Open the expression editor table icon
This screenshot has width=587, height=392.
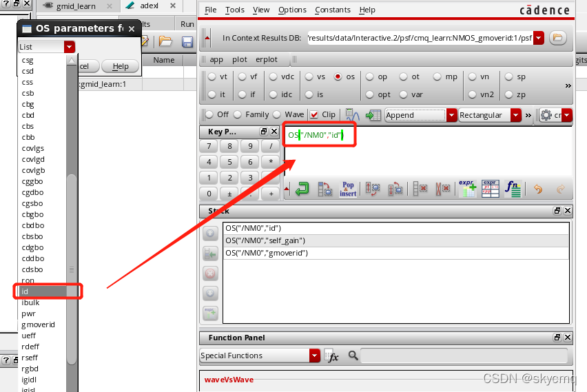point(491,189)
